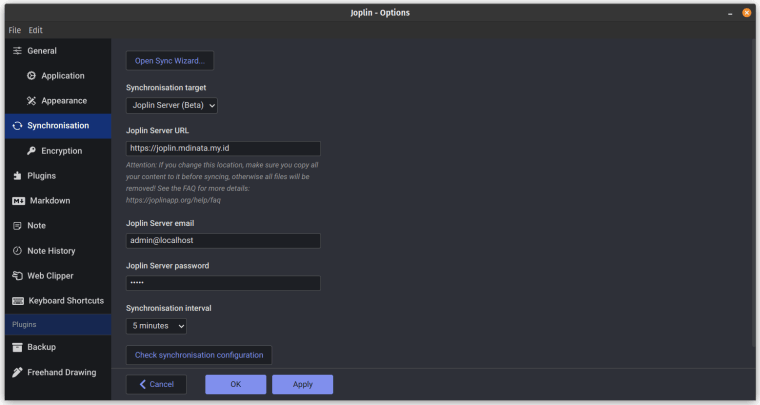The height and width of the screenshot is (405, 760).
Task: Open Markdown settings
Action: point(58,201)
